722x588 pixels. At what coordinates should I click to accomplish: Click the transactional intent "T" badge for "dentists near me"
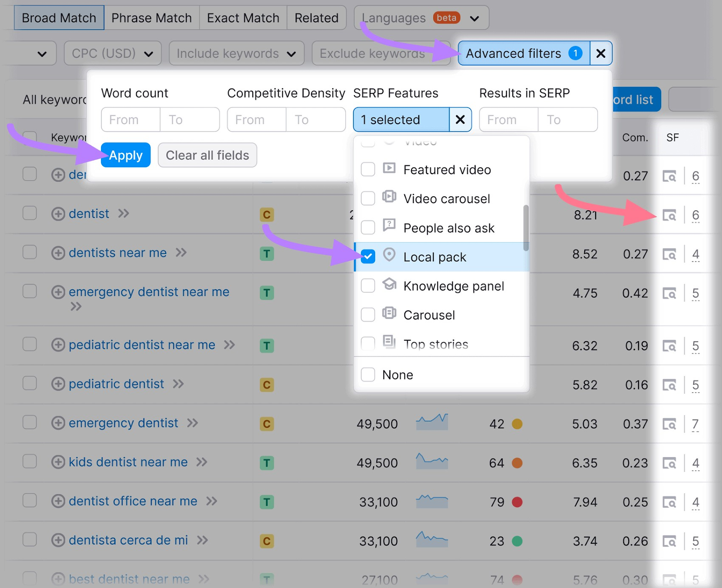coord(267,254)
